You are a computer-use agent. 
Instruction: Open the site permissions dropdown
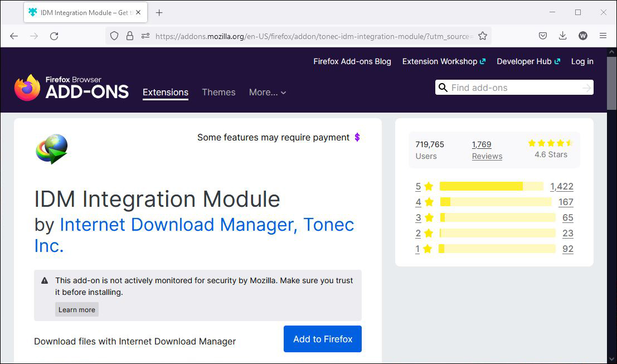(x=145, y=36)
